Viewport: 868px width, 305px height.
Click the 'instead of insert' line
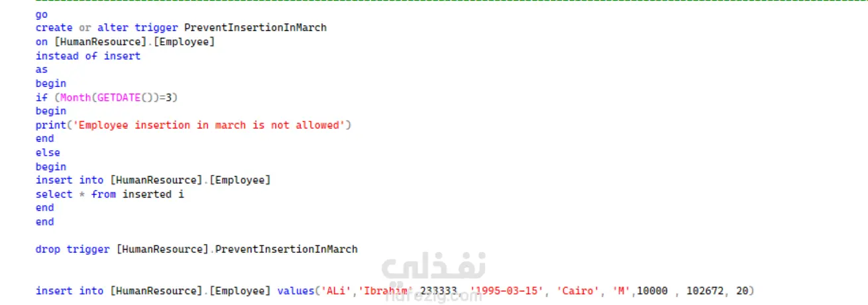click(x=88, y=56)
